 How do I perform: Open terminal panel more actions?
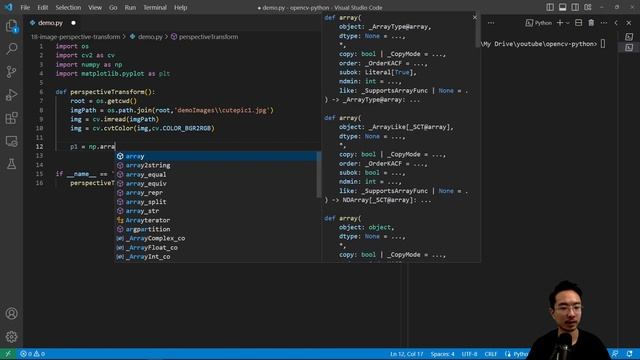click(604, 23)
